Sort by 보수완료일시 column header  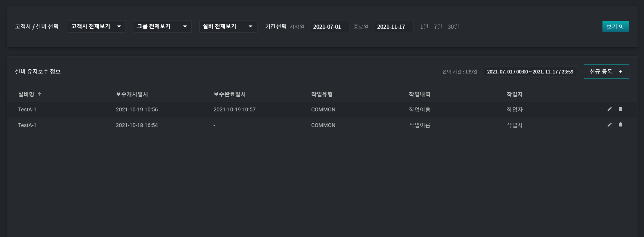click(229, 94)
